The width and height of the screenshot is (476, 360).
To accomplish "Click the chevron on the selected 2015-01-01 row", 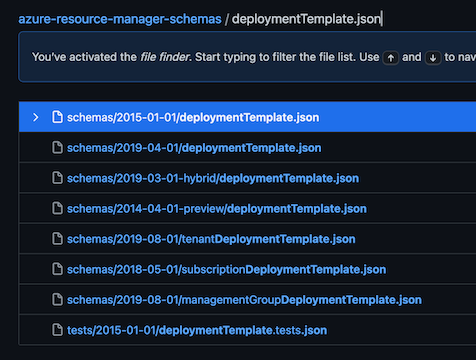I will 35,117.
